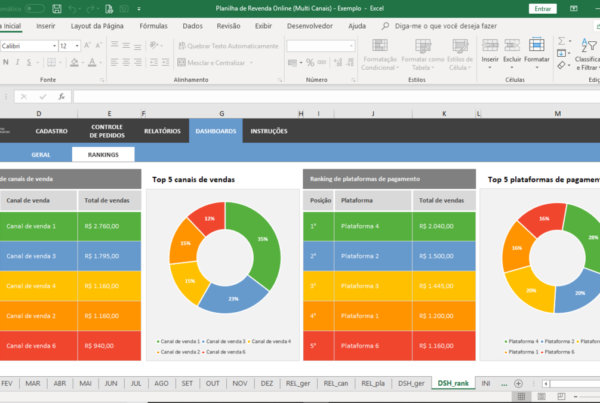Click the increase decimal places icon

tap(338, 62)
